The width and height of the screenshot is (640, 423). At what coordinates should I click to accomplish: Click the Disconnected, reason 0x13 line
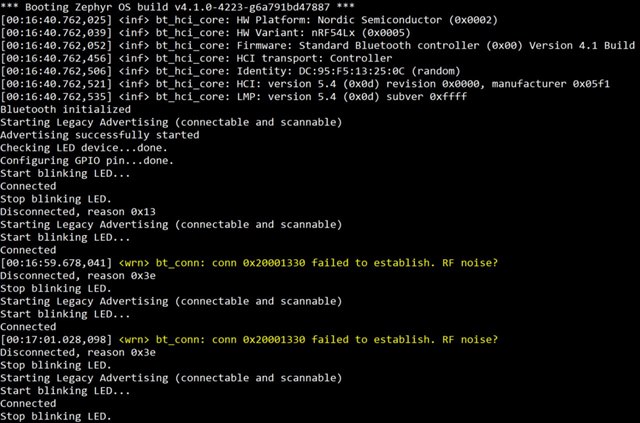78,212
